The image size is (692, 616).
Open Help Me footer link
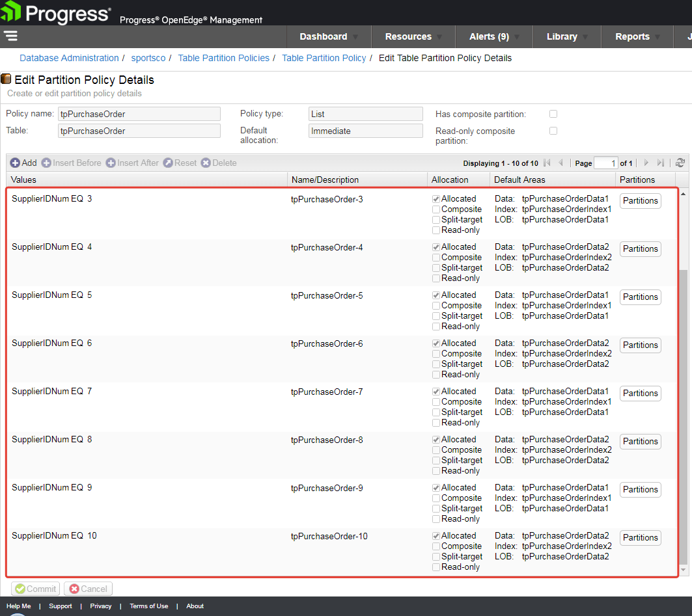[x=18, y=606]
